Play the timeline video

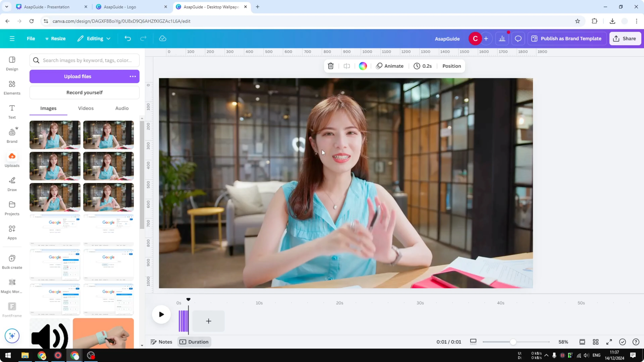(x=161, y=314)
